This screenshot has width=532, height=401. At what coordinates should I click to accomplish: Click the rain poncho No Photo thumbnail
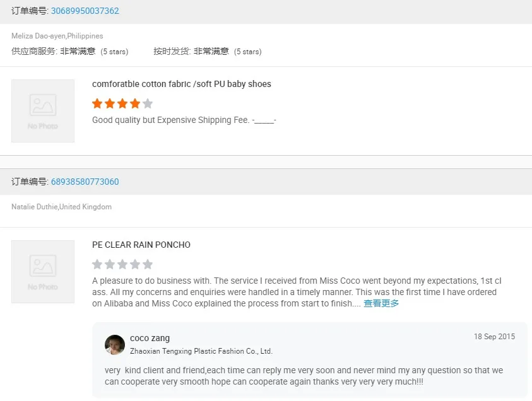[43, 272]
